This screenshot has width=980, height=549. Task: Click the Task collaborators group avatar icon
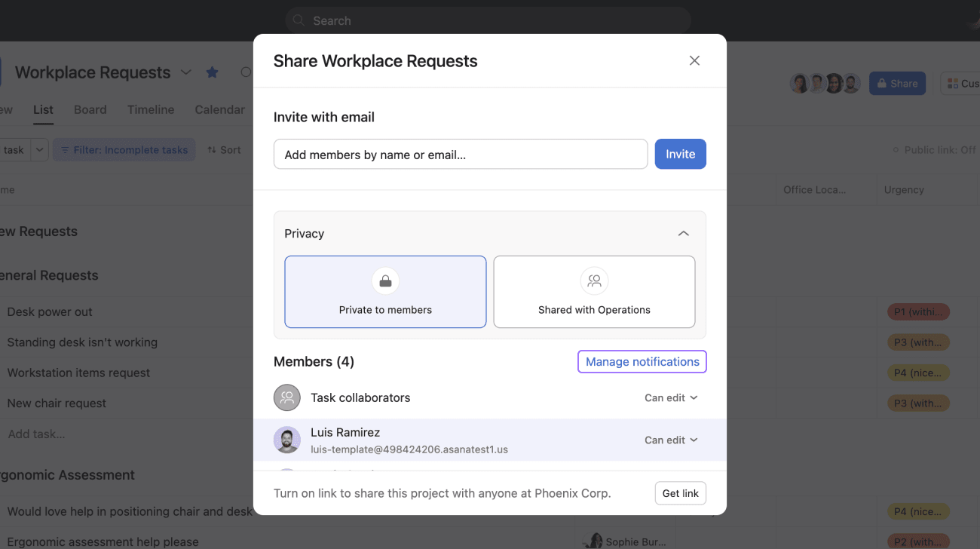[287, 397]
